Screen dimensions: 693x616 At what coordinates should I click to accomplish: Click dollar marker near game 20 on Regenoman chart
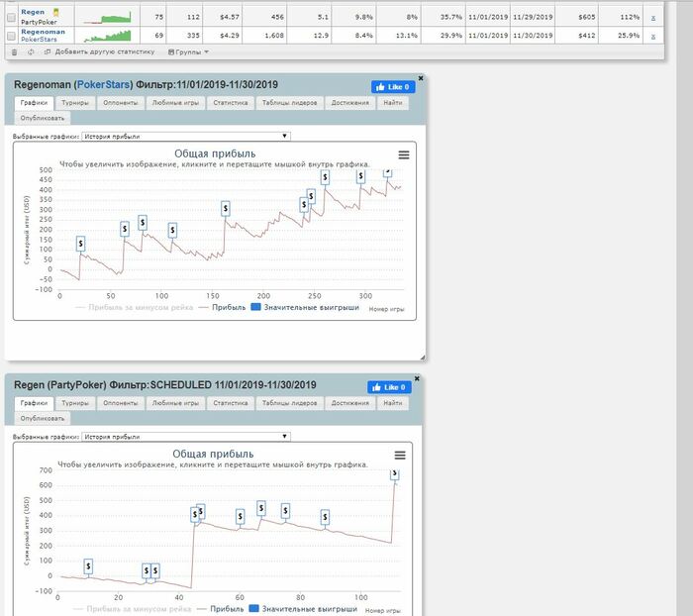80,244
